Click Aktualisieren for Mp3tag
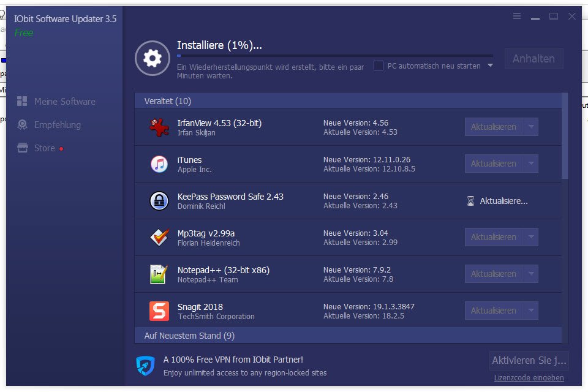Image resolution: width=588 pixels, height=392 pixels. pos(494,237)
